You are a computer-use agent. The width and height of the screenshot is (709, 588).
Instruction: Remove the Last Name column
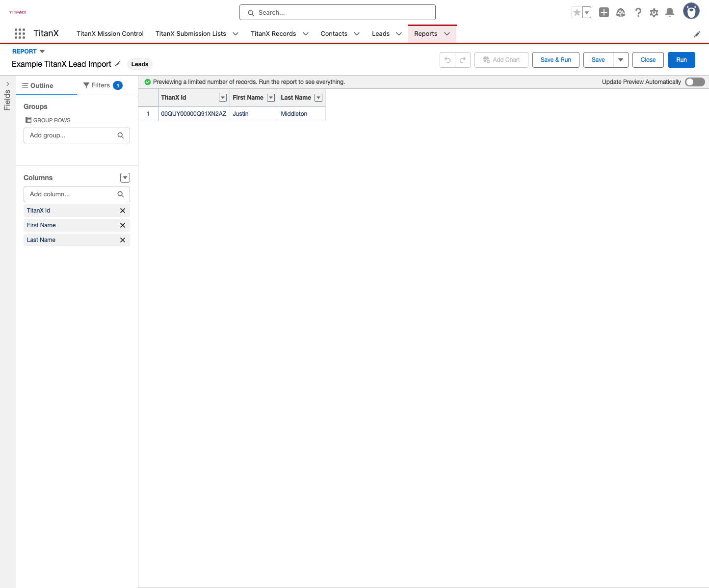pyautogui.click(x=123, y=240)
